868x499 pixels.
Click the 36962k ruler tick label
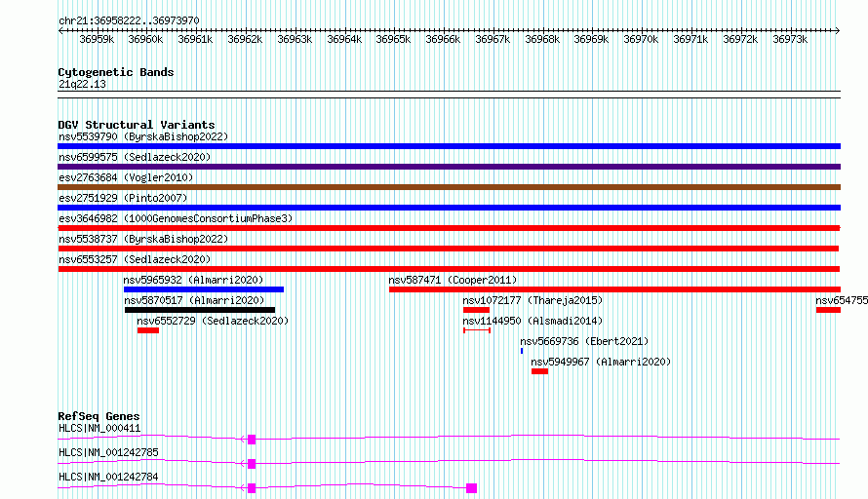tap(245, 39)
